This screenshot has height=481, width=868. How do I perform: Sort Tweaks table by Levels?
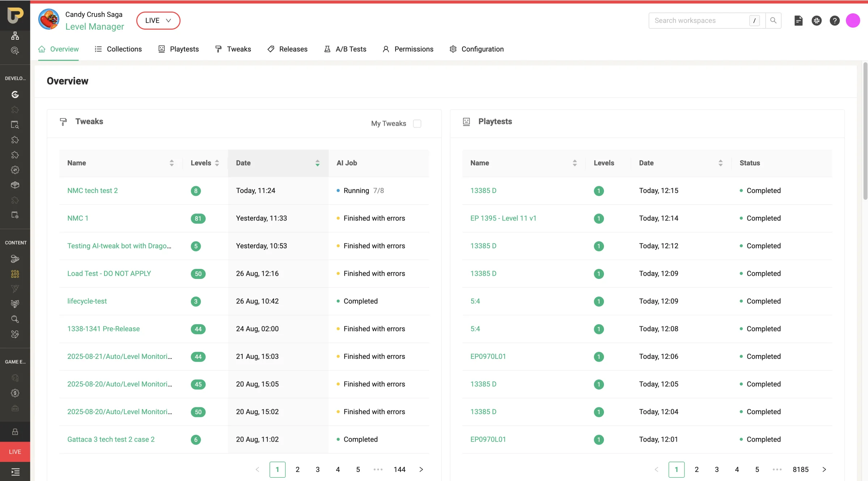[217, 163]
